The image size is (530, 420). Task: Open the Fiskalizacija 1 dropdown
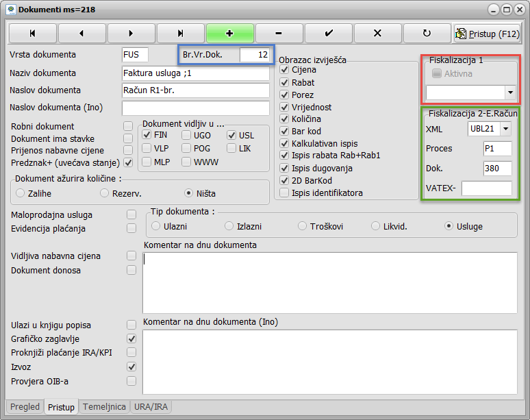510,92
